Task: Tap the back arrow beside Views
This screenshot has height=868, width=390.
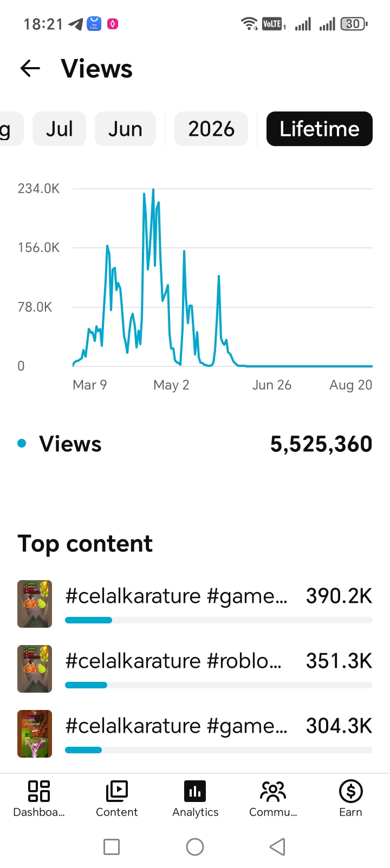Action: coord(30,68)
